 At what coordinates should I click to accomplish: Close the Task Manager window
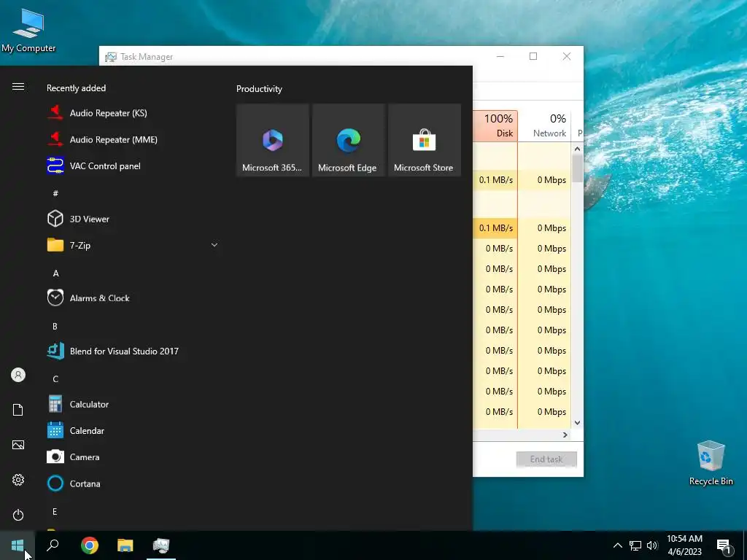(x=567, y=56)
